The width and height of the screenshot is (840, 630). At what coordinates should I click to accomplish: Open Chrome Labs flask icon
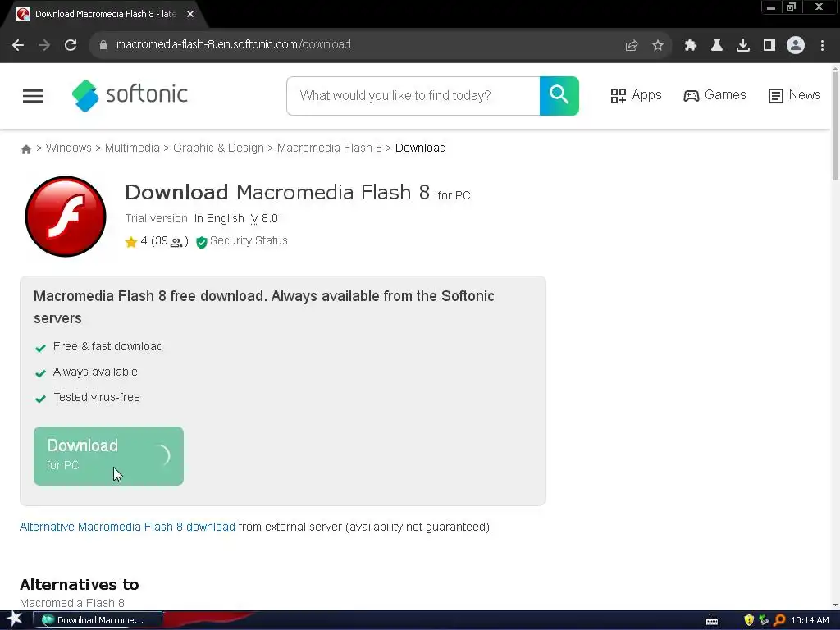point(716,46)
